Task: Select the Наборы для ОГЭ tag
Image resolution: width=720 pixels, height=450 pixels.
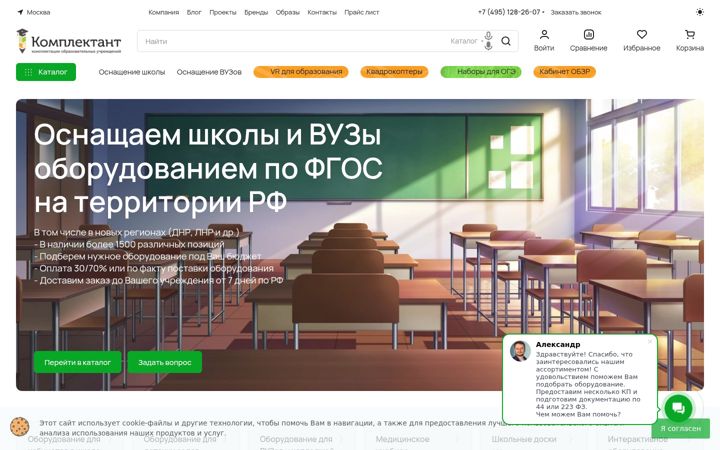Action: 481,72
